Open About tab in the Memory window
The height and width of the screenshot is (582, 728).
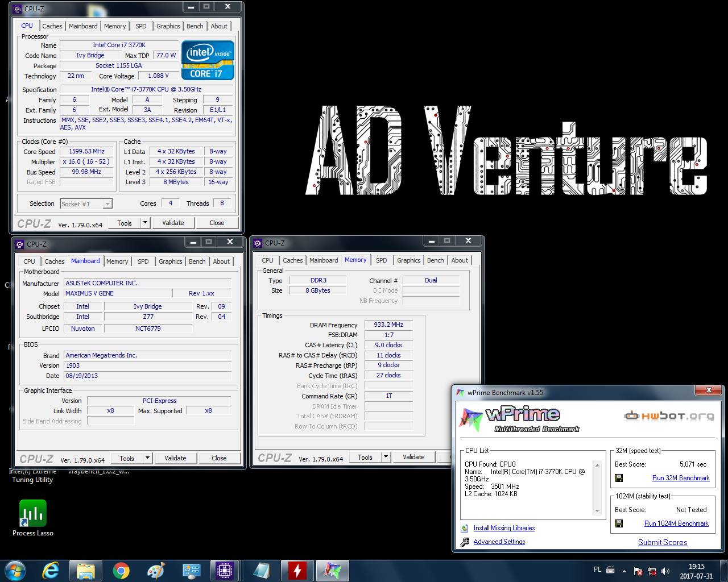pos(460,260)
